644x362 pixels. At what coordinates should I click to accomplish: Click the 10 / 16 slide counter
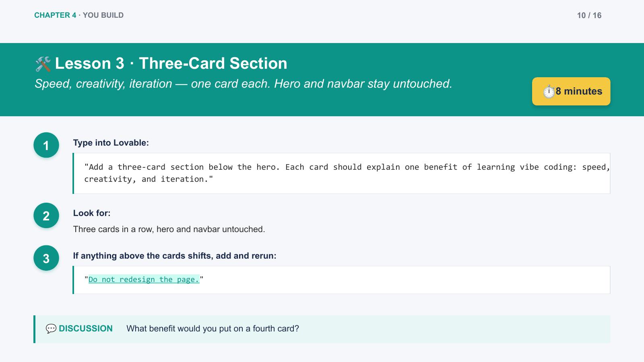tap(589, 15)
